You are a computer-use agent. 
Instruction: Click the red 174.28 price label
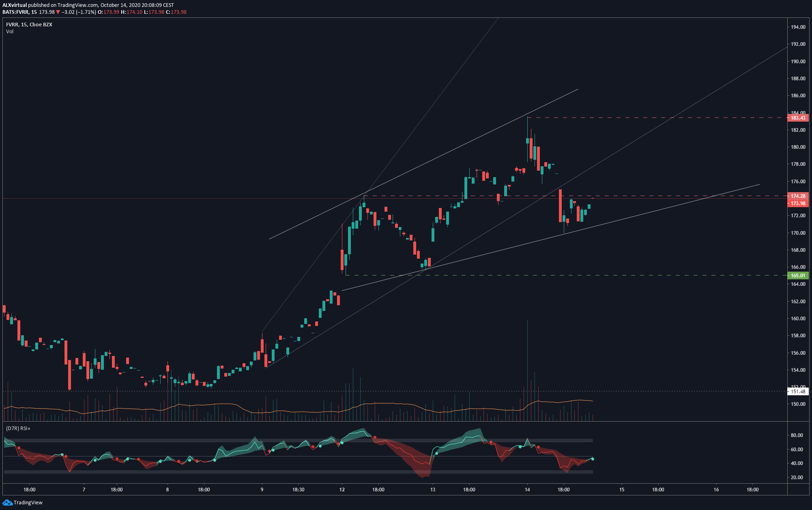798,196
